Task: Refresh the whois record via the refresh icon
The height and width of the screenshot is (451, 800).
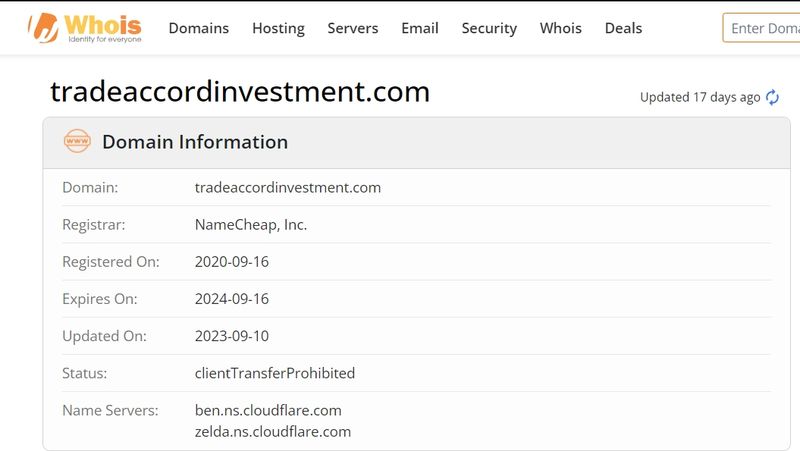Action: coord(772,97)
